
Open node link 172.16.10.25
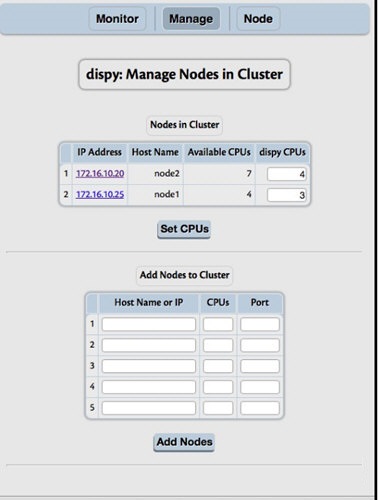coord(100,194)
